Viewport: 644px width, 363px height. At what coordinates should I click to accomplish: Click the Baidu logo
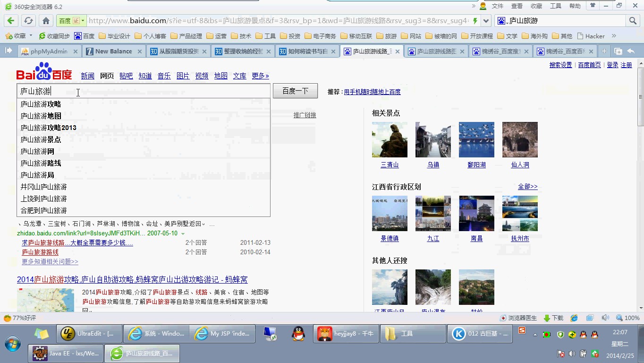click(44, 72)
